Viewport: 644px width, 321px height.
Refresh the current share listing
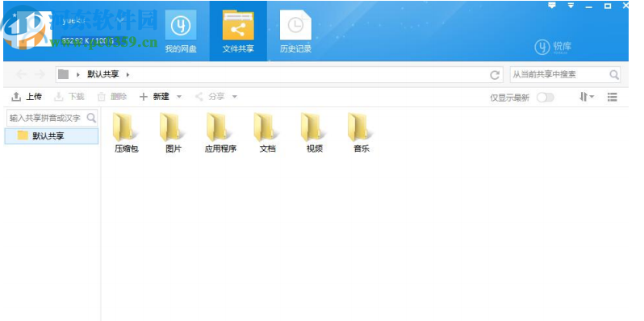(x=495, y=75)
